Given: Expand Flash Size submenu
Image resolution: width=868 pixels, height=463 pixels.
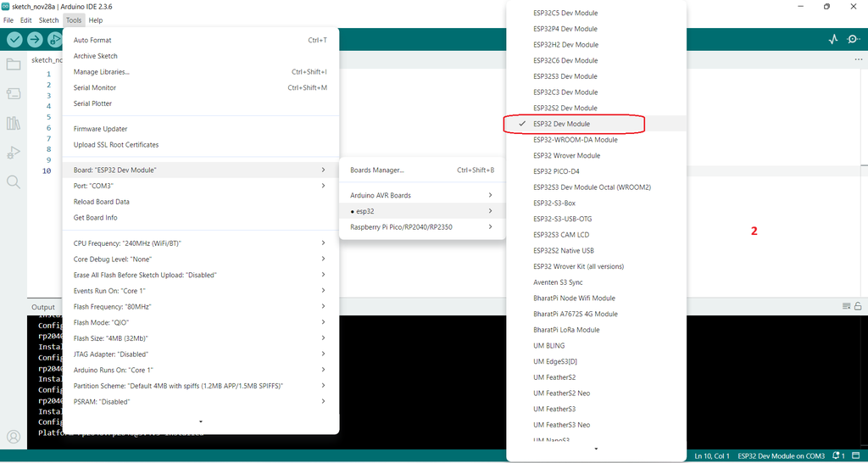Looking at the screenshot, I should (x=200, y=337).
